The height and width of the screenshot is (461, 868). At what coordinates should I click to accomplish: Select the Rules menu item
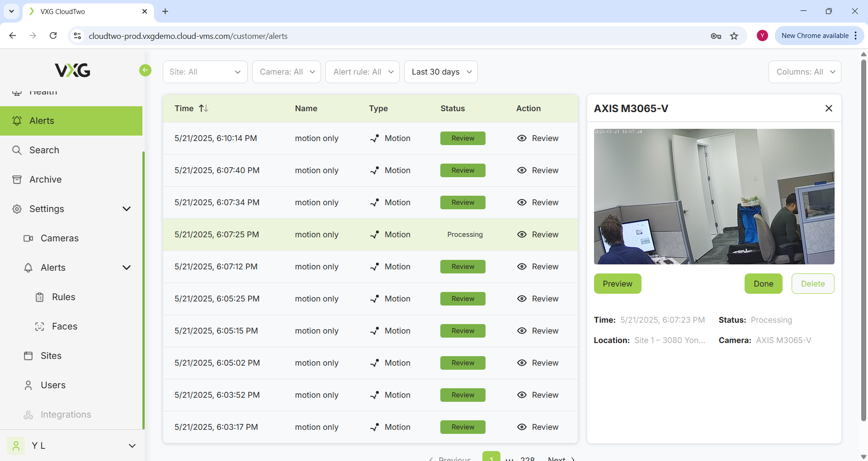pyautogui.click(x=63, y=297)
